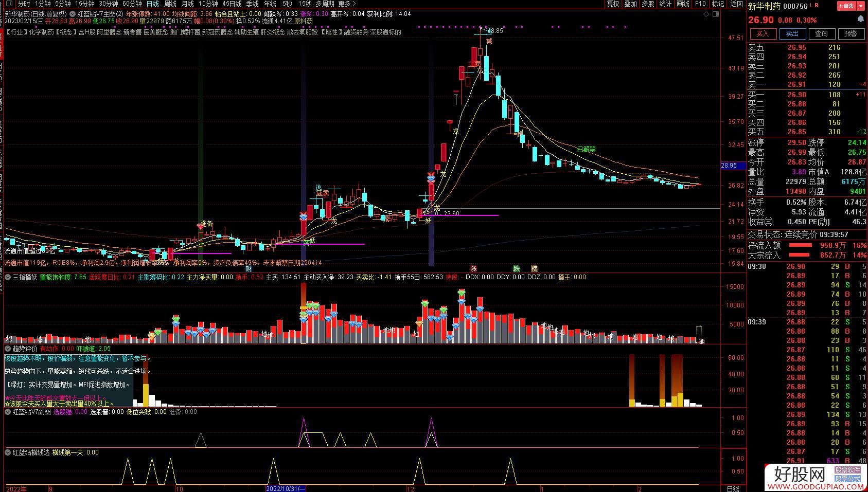
Task: Expand the 红蓝钻V7主图 indicator menu
Action: (73, 14)
